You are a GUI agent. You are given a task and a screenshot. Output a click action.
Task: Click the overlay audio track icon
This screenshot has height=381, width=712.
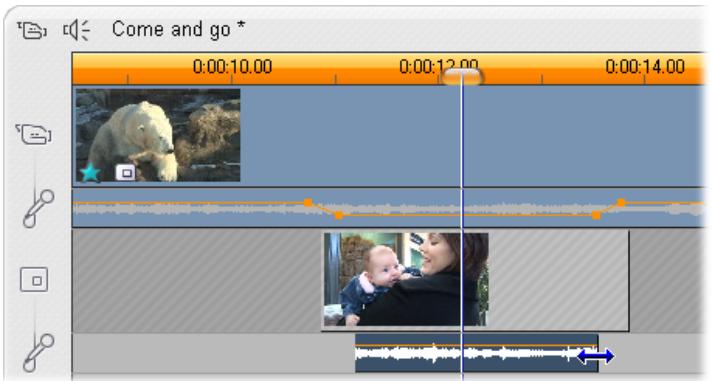(x=38, y=352)
